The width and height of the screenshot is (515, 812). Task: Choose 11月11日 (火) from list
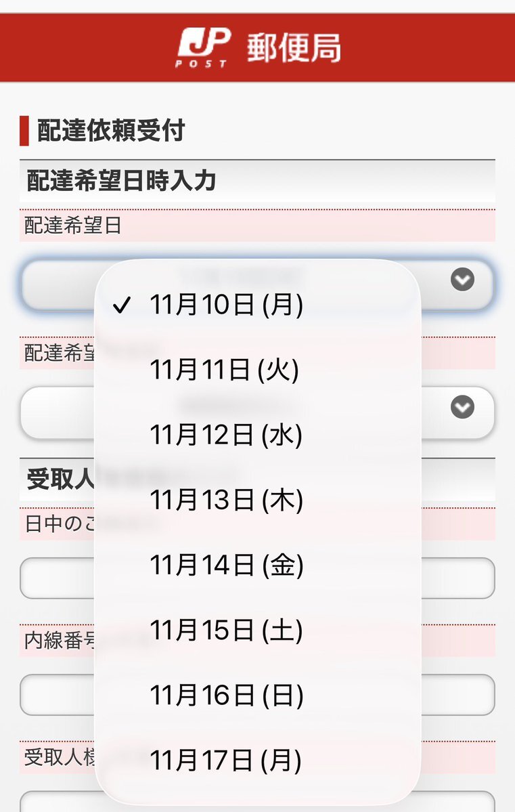click(x=224, y=370)
